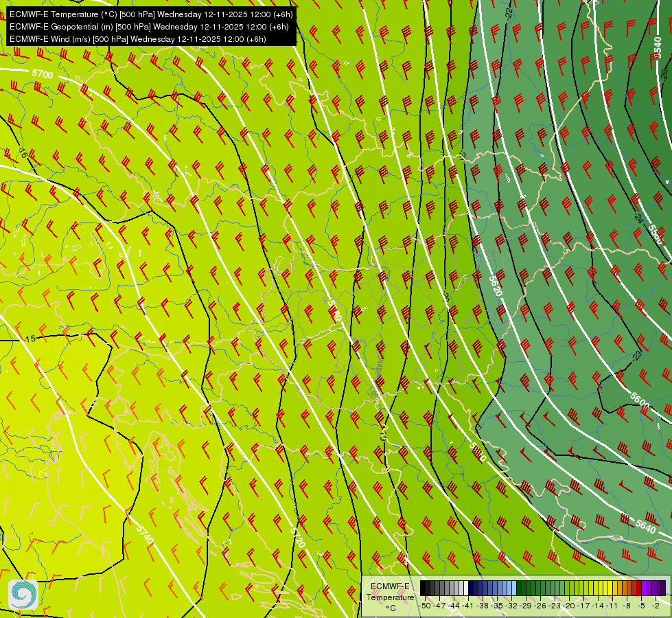The height and width of the screenshot is (618, 672).
Task: Pick the darkest purple swatch at legend end
Action: [x=663, y=588]
